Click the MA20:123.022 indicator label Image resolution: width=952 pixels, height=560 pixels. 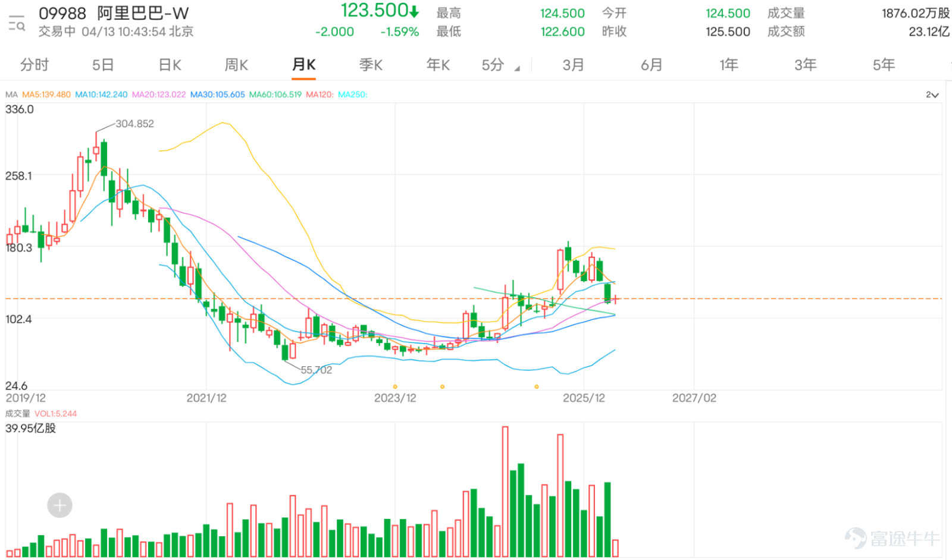(159, 95)
